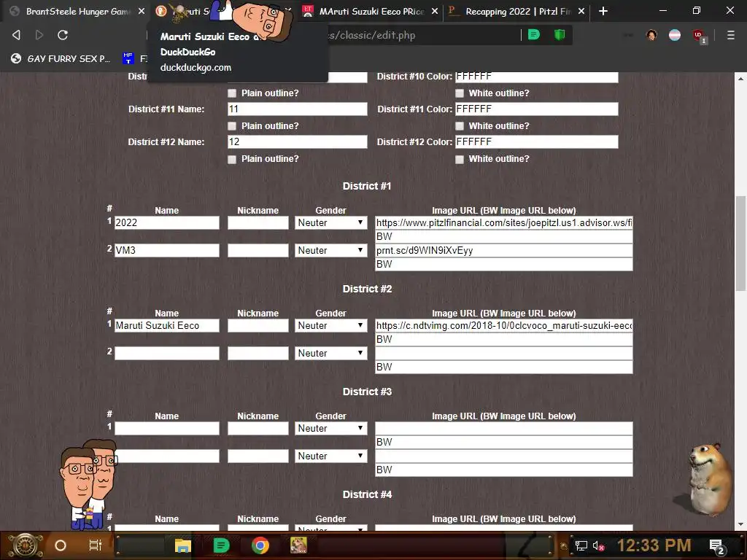Switch to BrantSteele Hunger Games tab
The width and height of the screenshot is (747, 560).
[77, 11]
